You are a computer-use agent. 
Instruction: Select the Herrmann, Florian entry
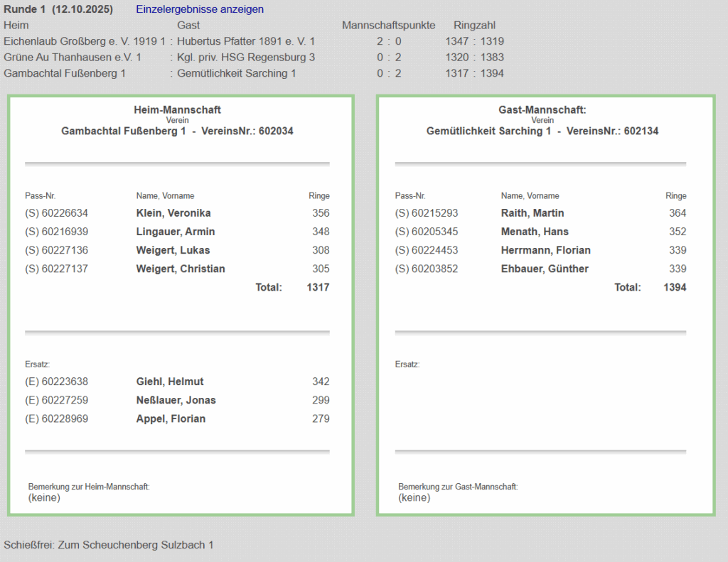click(545, 250)
